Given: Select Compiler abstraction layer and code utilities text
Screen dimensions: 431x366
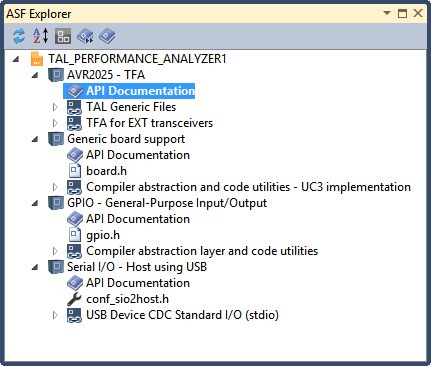Looking at the screenshot, I should pos(202,251).
